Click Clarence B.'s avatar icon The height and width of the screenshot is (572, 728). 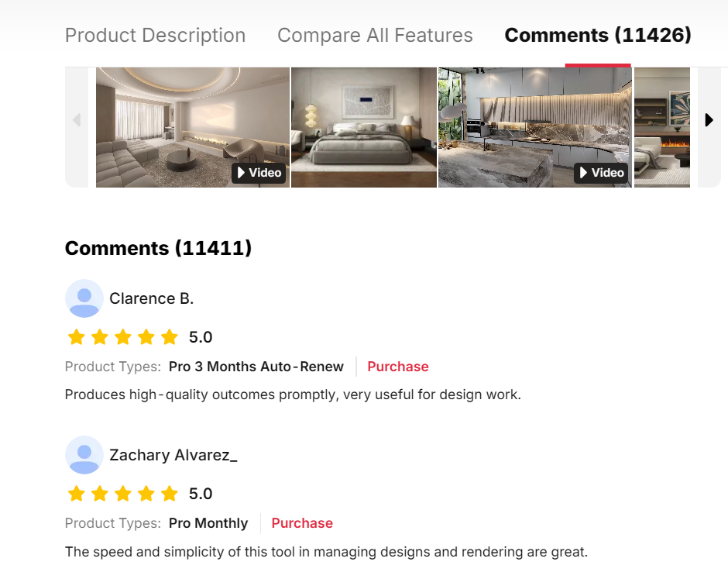point(84,298)
